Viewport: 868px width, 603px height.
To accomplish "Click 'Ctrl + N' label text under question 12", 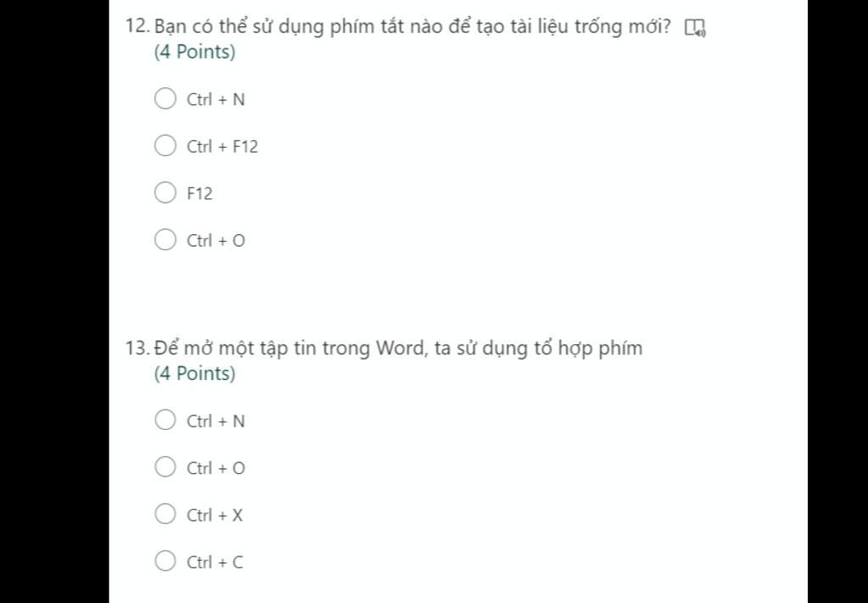I will [x=215, y=100].
